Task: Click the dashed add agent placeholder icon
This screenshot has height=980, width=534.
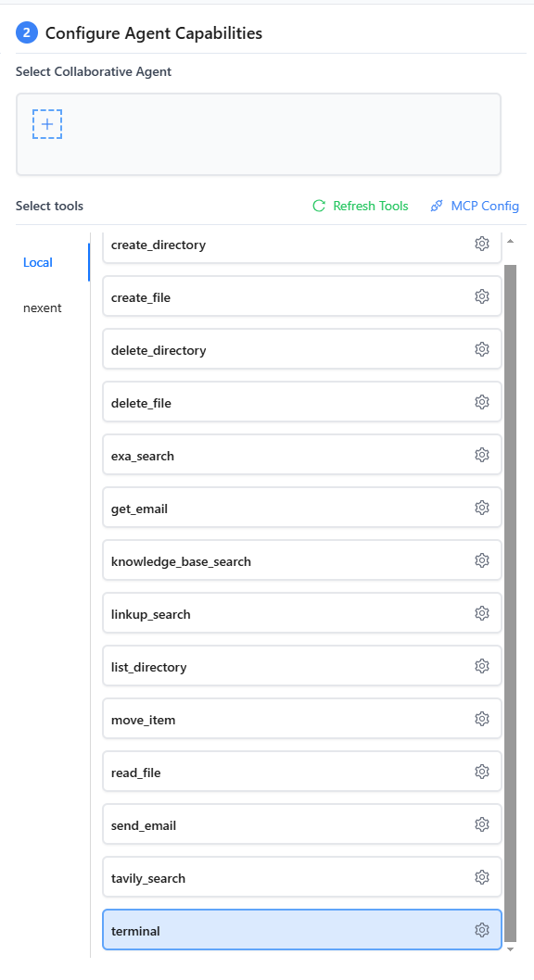Action: pyautogui.click(x=46, y=123)
